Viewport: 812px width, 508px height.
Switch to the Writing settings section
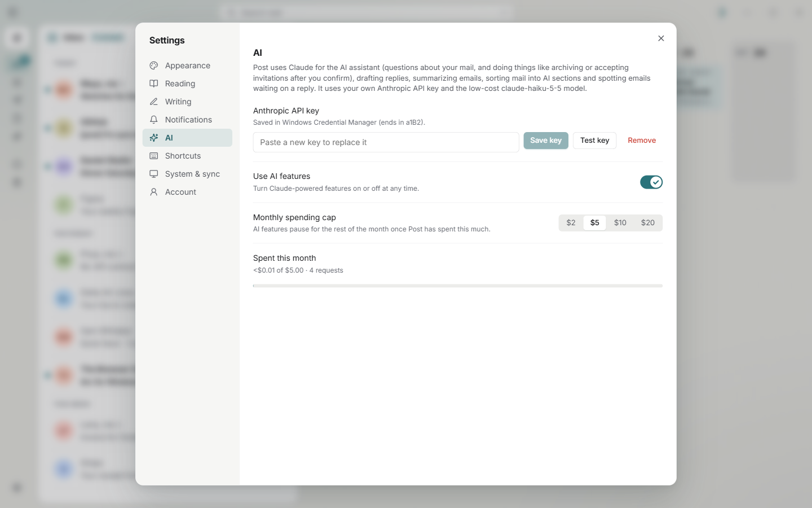point(187,102)
